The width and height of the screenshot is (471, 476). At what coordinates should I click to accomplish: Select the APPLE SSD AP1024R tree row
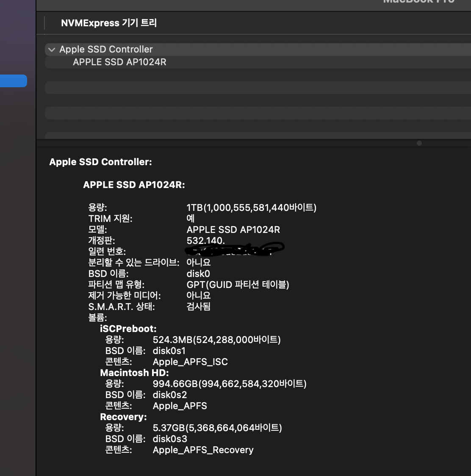click(x=258, y=62)
